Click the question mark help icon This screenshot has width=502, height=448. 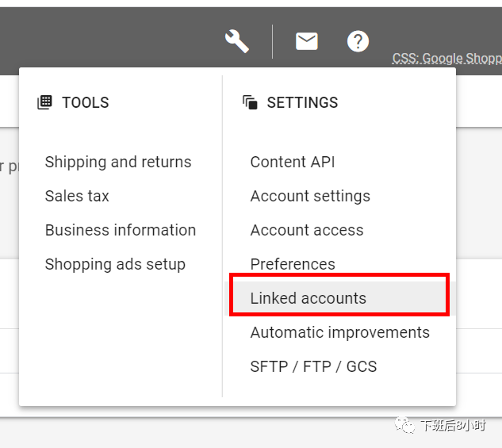[358, 41]
